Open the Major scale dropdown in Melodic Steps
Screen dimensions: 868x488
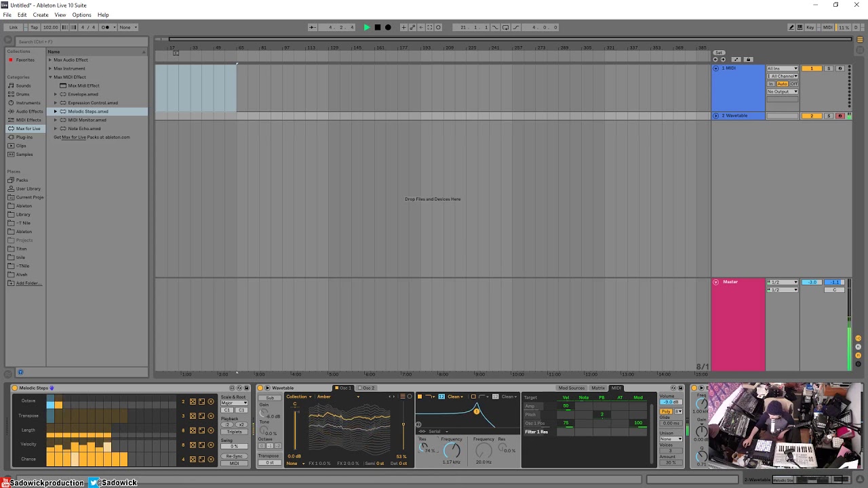pos(234,403)
